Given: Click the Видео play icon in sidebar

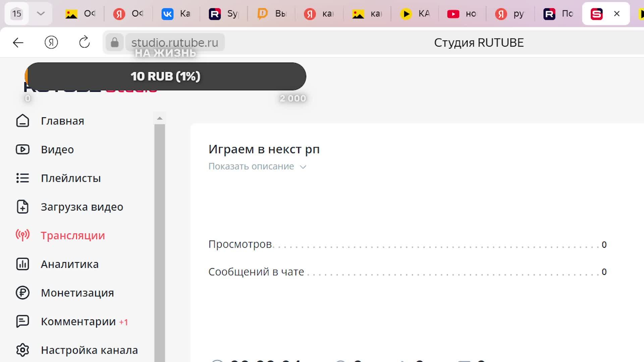Looking at the screenshot, I should 22,149.
